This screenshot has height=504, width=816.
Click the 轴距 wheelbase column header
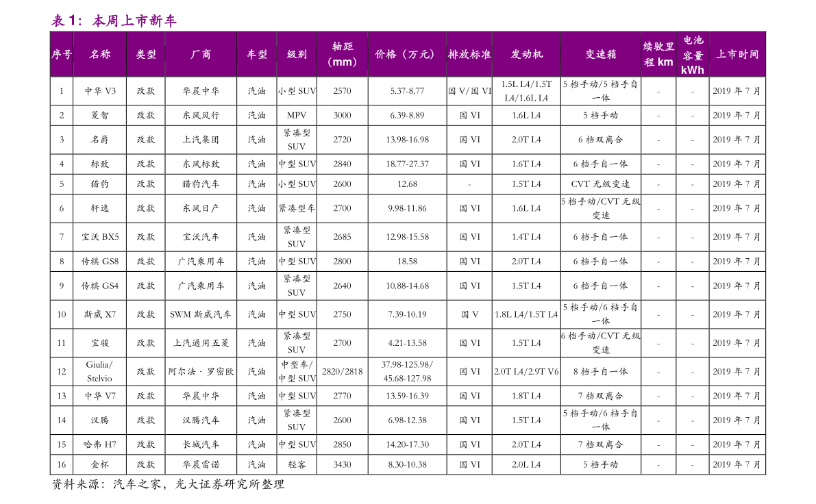tap(343, 47)
